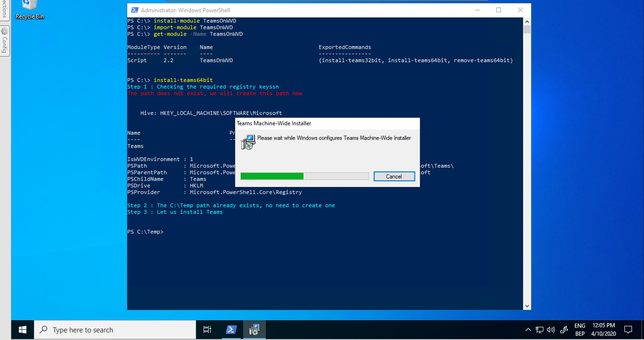
Task: Click 'get-module -Name TeamsOnWVD' command line
Action: [x=185, y=34]
